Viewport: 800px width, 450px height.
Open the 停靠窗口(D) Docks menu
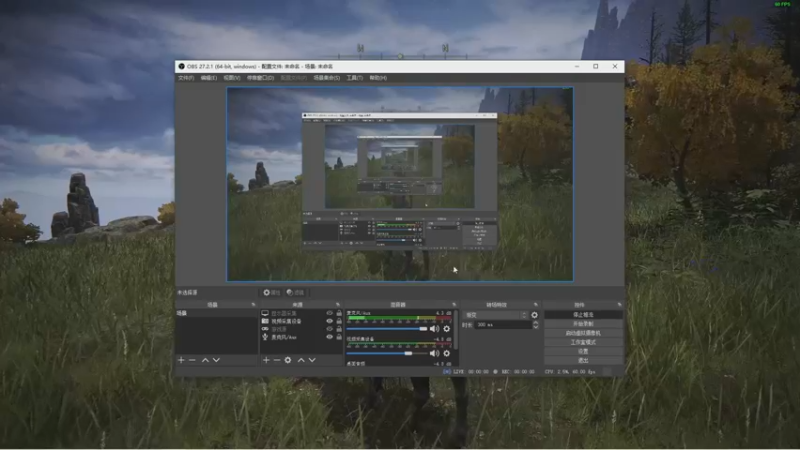(260, 78)
